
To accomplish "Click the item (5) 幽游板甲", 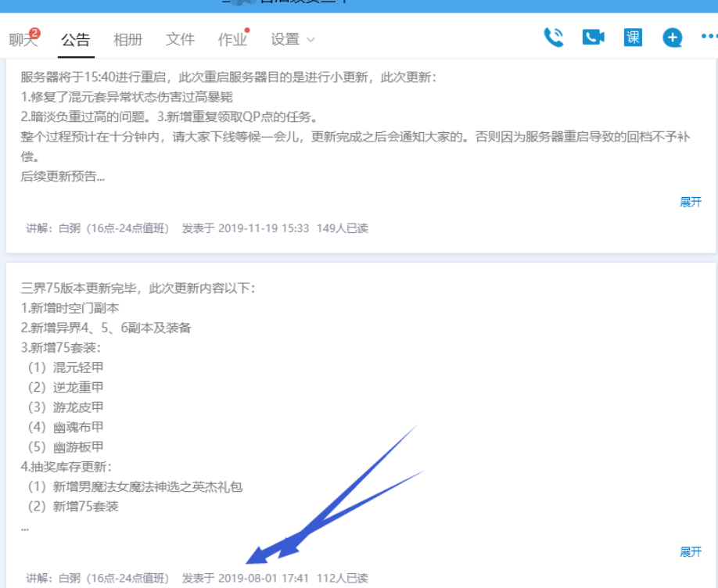I will tap(66, 447).
